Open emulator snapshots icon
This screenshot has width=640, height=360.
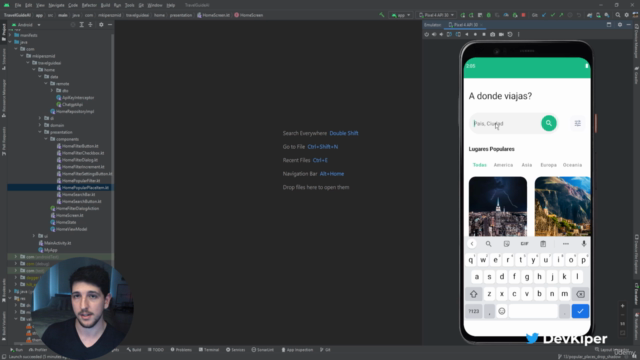tap(510, 34)
